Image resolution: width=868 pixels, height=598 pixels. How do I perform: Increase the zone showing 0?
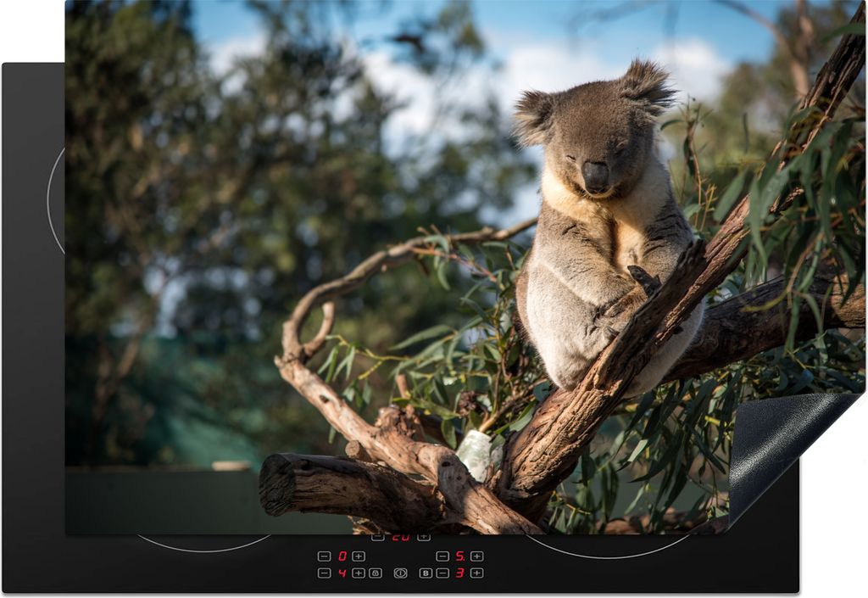point(359,556)
